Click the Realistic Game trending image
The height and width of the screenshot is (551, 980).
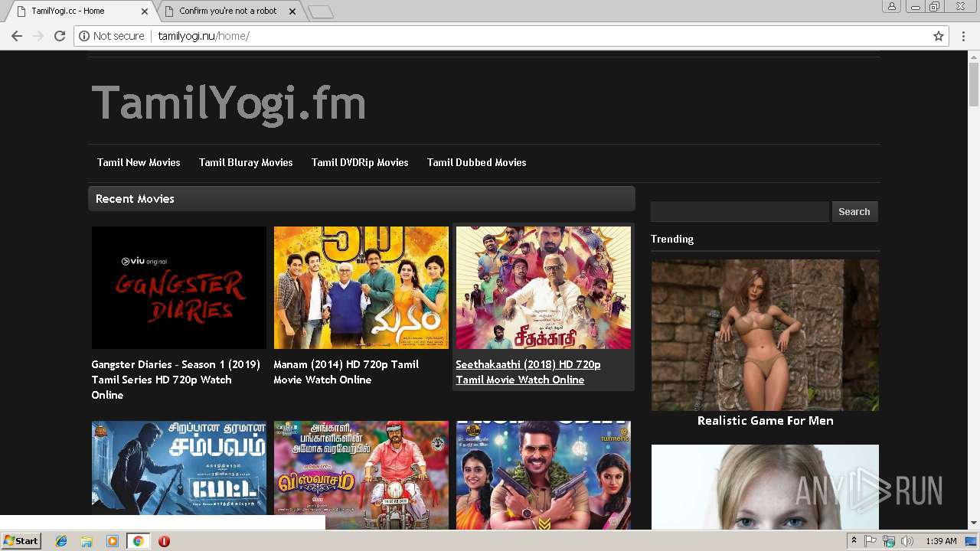pos(766,335)
